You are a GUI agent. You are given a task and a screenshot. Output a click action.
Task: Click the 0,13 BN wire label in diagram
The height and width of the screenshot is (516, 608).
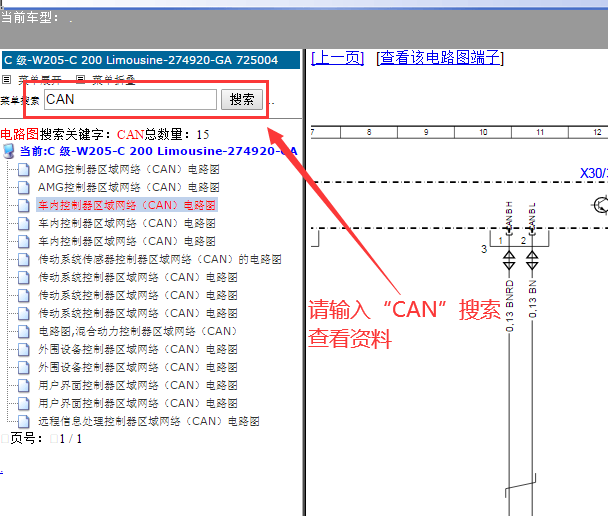coord(533,299)
